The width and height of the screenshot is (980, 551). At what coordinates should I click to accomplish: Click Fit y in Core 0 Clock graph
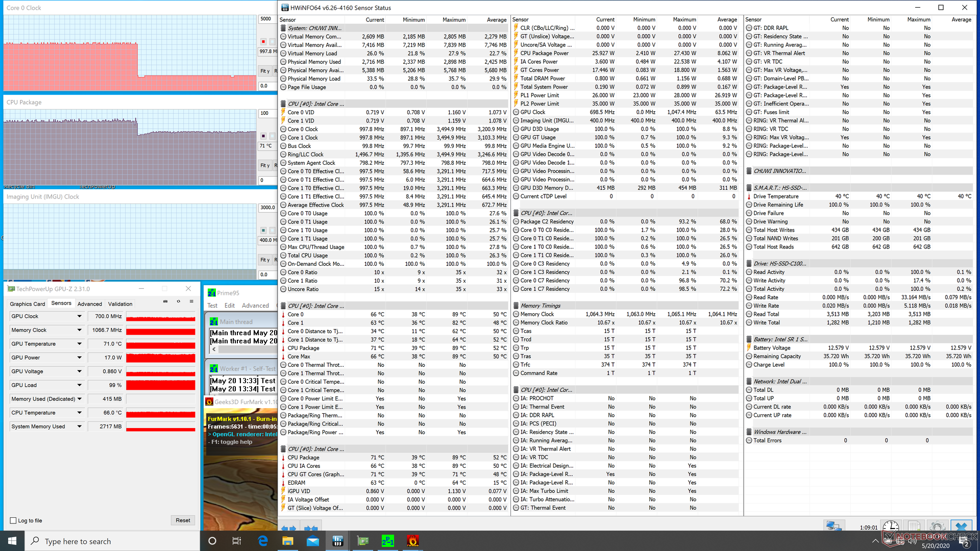point(265,71)
